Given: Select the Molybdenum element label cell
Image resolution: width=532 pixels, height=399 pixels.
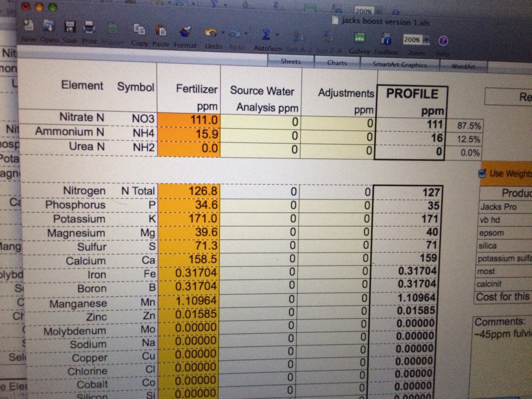Looking at the screenshot, I should pyautogui.click(x=74, y=332).
